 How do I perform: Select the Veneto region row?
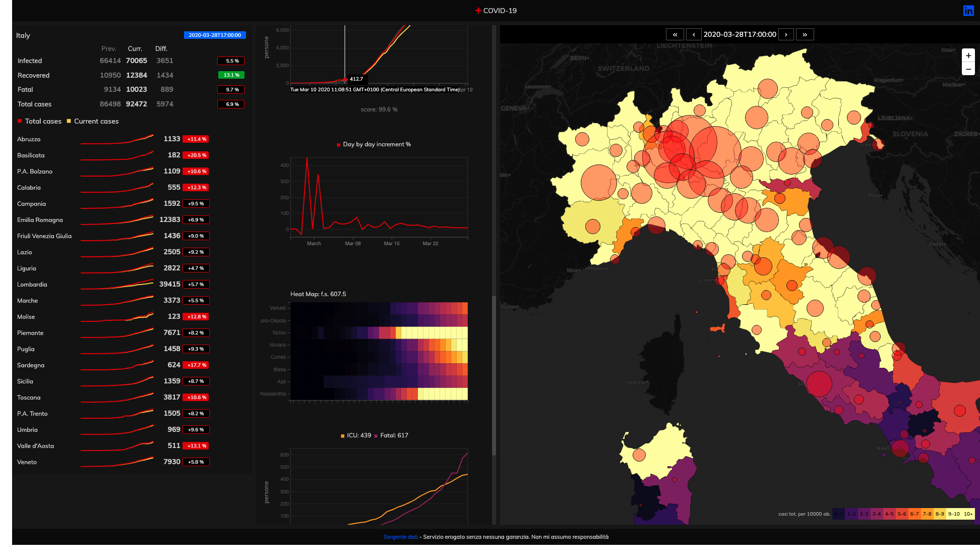pyautogui.click(x=27, y=462)
